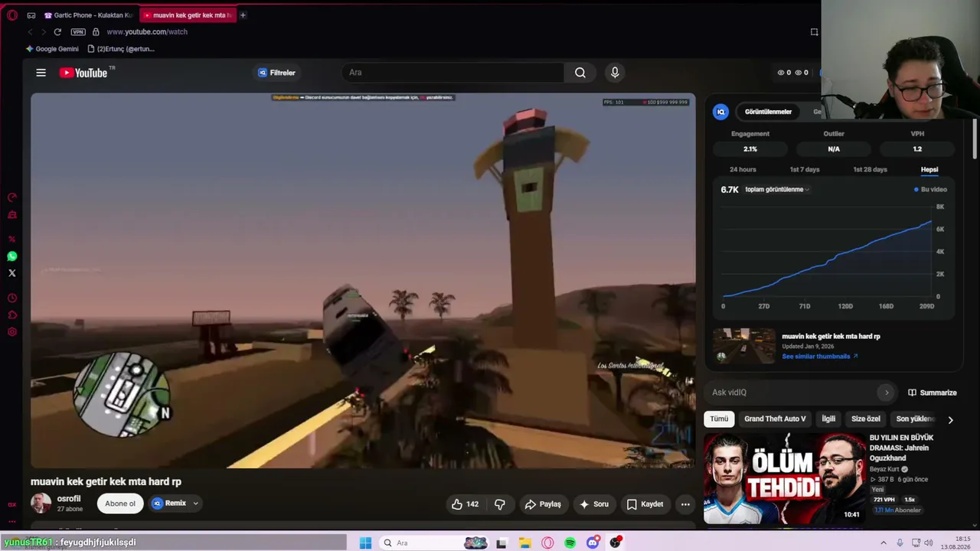
Task: Open the ÖLÜM TEHDİDİ recommended video thumbnail
Action: pos(784,478)
